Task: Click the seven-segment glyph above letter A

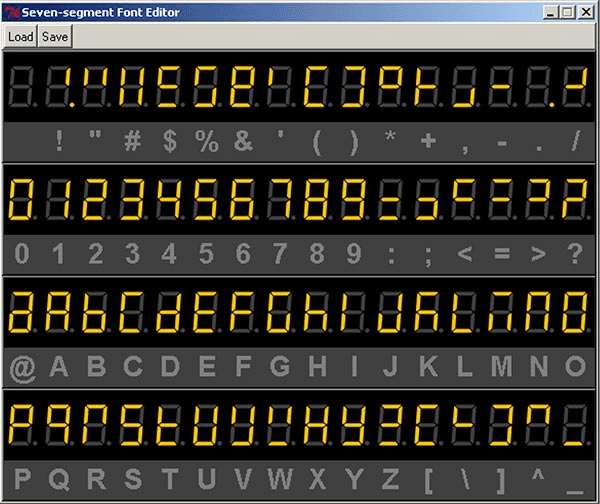Action: pyautogui.click(x=59, y=313)
